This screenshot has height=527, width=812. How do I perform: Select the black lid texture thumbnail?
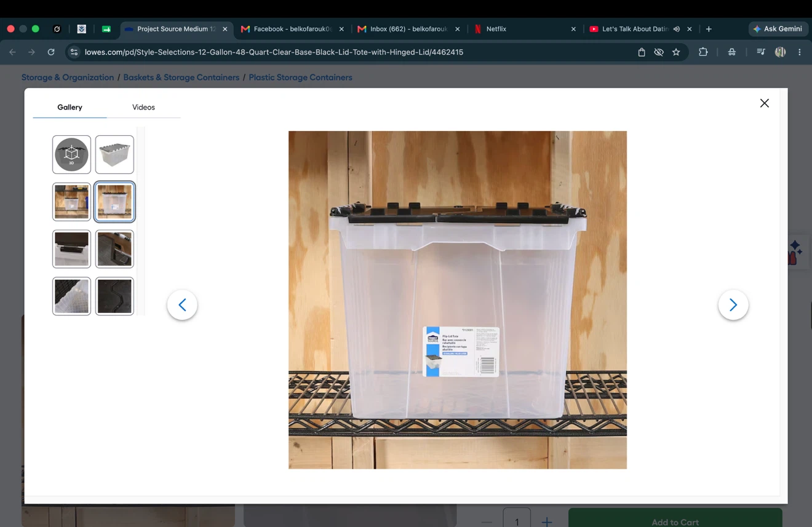[x=114, y=296]
